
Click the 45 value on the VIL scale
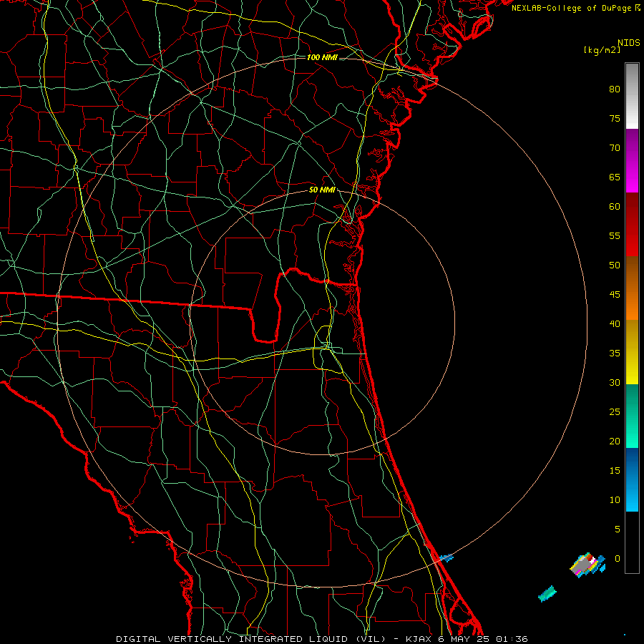(615, 295)
